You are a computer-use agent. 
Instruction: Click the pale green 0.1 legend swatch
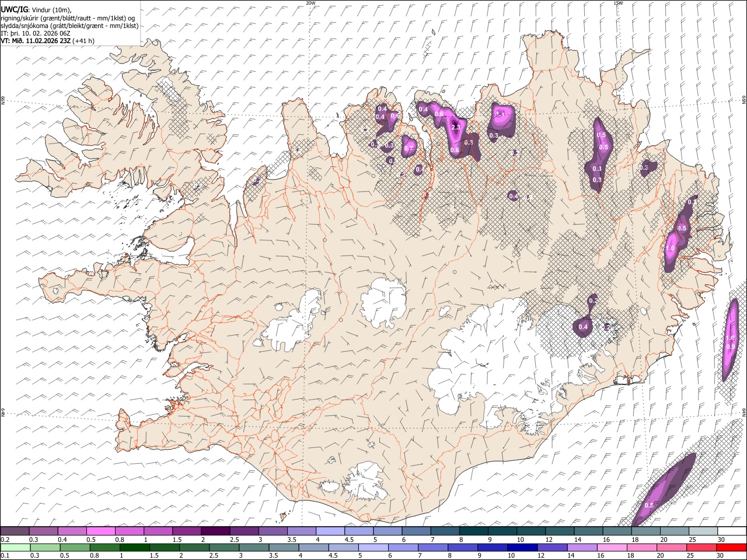click(x=15, y=547)
